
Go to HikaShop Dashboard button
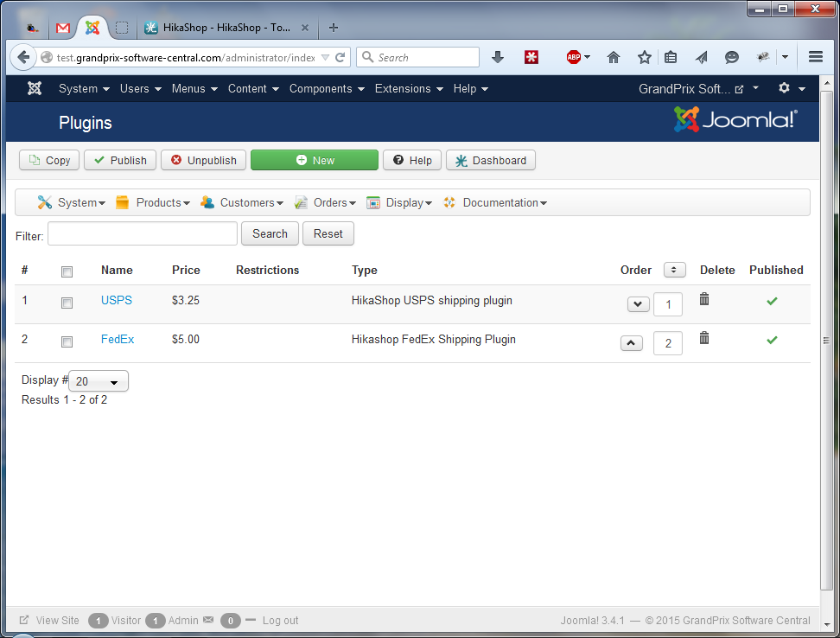point(491,160)
